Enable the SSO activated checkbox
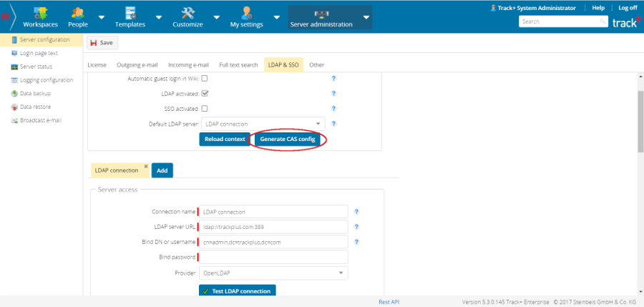The image size is (644, 307). pyautogui.click(x=205, y=109)
